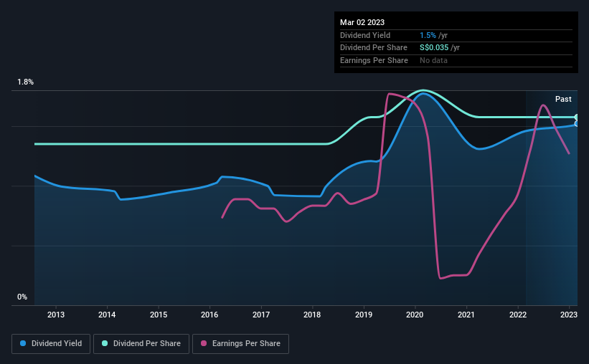Select the 2015 x-axis label
Screen dimensions: 589x364
pos(159,315)
